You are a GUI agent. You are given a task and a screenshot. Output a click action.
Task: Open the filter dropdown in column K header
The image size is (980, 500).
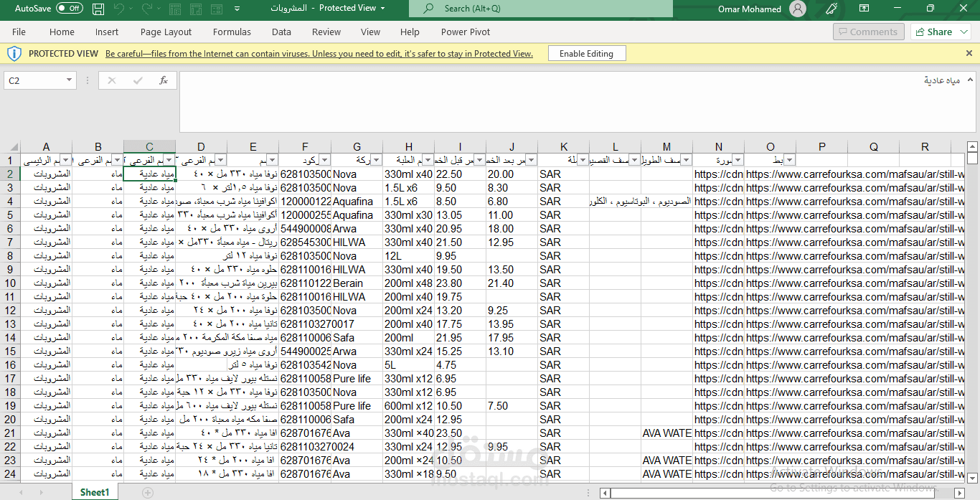583,160
